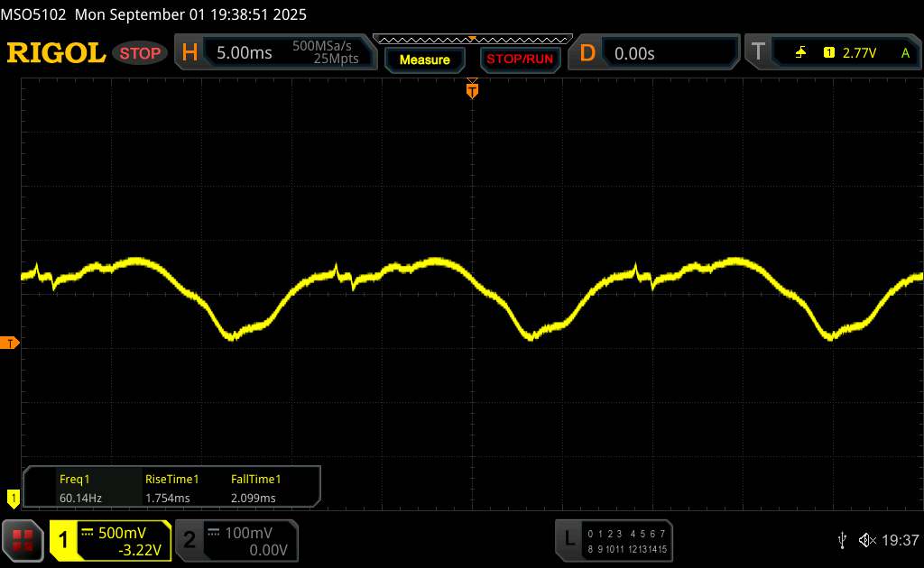This screenshot has height=568, width=924.
Task: Open the trigger level 2.77V setting
Action: (859, 53)
